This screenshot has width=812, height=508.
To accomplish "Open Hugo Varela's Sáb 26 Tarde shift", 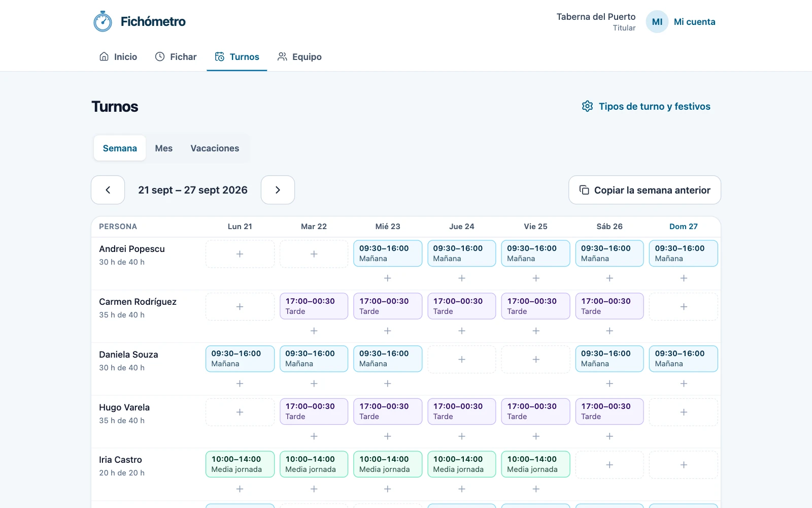I will (610, 411).
